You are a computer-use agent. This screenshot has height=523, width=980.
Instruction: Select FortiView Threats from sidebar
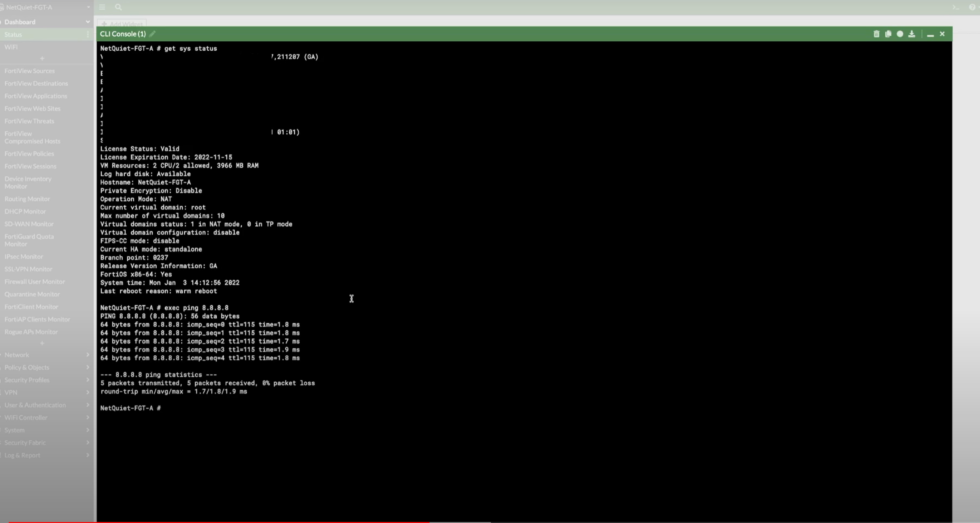29,121
